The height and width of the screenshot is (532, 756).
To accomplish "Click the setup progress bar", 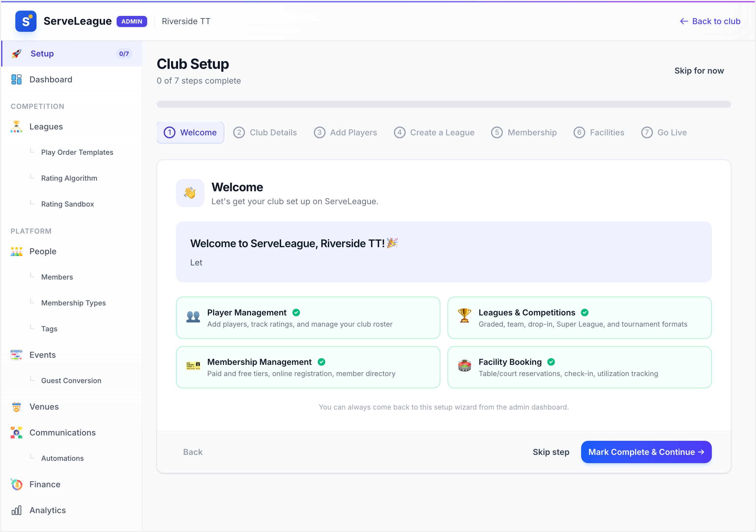I will pyautogui.click(x=444, y=104).
